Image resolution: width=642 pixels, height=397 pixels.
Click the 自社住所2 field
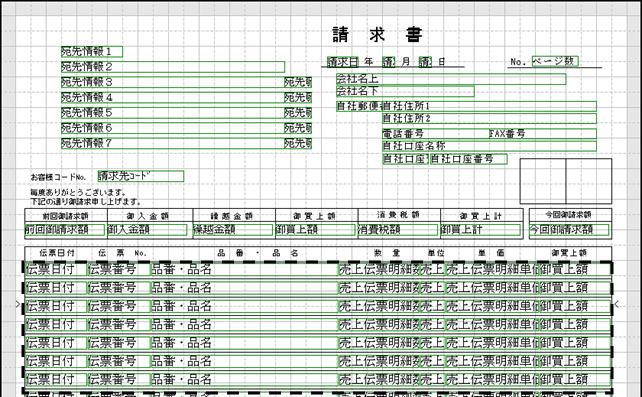tap(489, 119)
